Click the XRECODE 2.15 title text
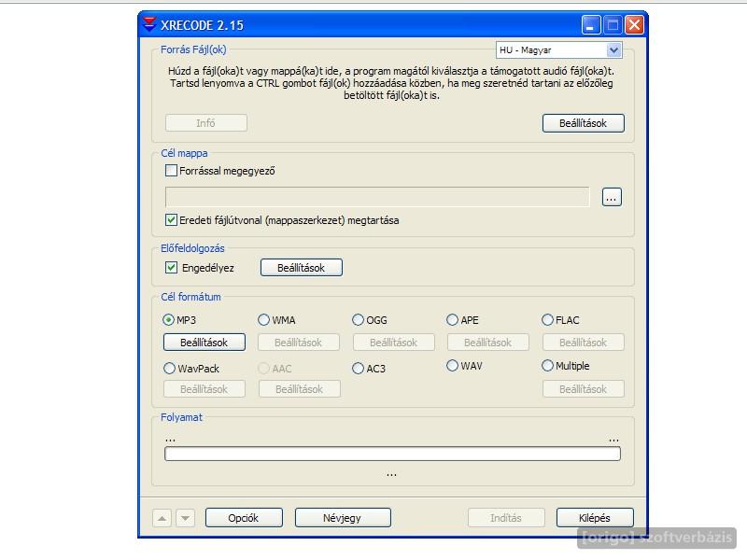747x560 pixels. click(202, 25)
